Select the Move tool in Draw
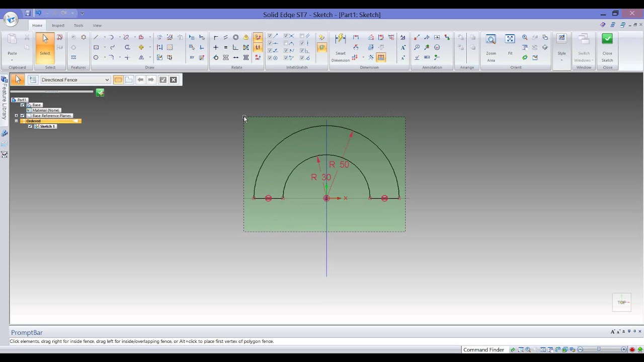Viewport: 644px width, 362px height. click(141, 47)
